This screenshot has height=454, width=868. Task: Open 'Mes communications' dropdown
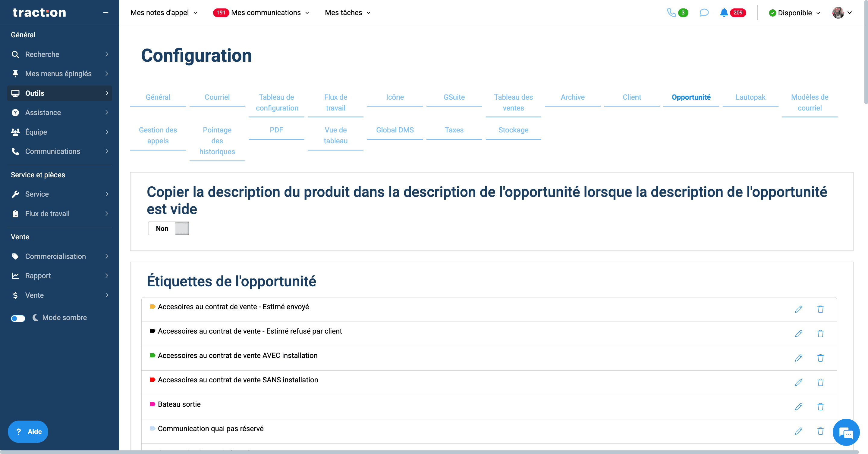point(261,13)
